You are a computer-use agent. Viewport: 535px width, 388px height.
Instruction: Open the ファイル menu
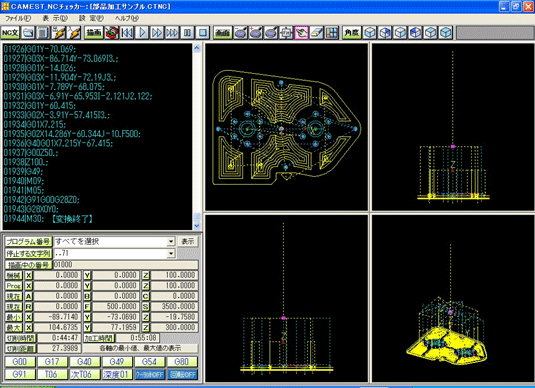(x=18, y=18)
